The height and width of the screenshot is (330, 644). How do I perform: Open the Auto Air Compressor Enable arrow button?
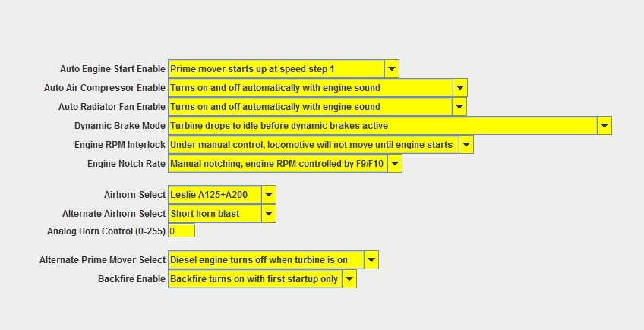(x=460, y=88)
